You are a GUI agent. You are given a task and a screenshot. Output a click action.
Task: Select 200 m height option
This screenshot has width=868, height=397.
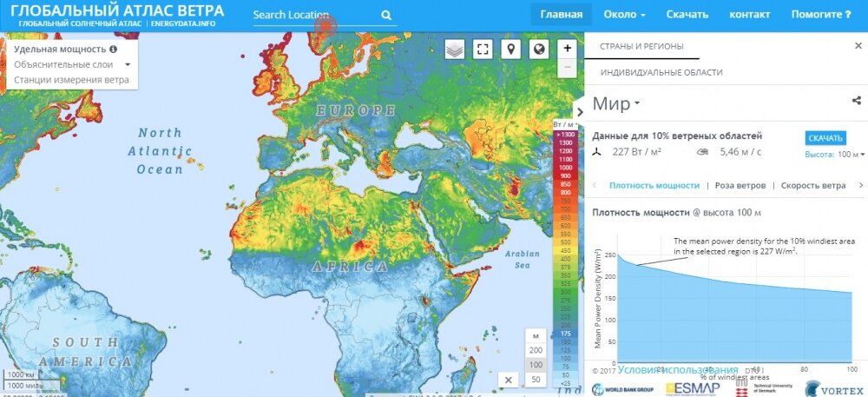[x=536, y=350]
